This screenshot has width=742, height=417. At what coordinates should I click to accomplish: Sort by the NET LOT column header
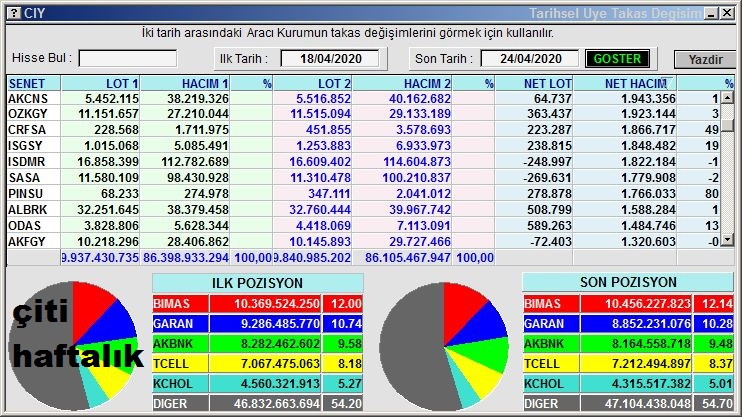point(534,83)
